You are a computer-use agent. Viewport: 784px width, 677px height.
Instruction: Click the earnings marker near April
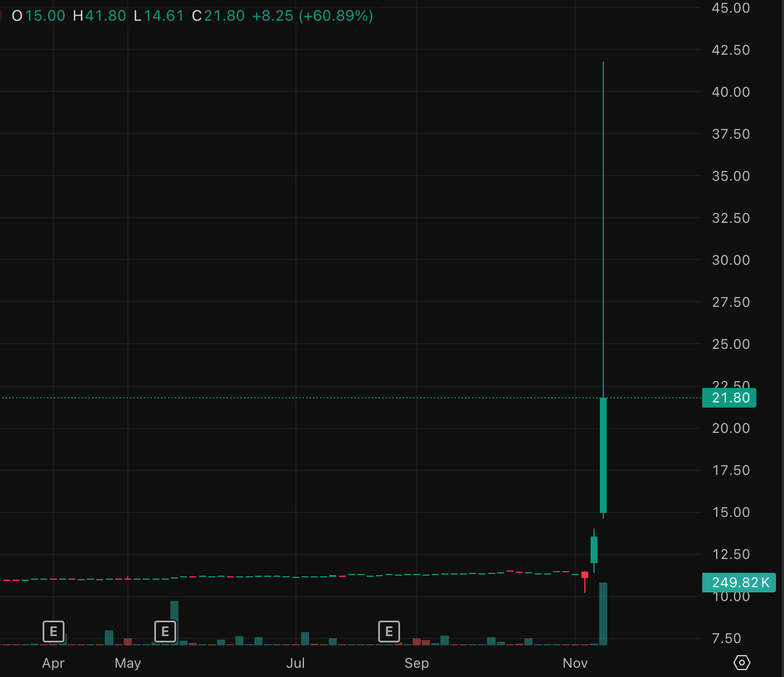pos(54,631)
